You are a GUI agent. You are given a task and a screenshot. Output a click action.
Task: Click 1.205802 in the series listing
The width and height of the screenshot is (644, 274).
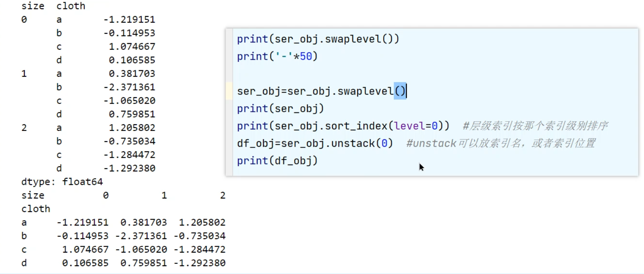(132, 128)
